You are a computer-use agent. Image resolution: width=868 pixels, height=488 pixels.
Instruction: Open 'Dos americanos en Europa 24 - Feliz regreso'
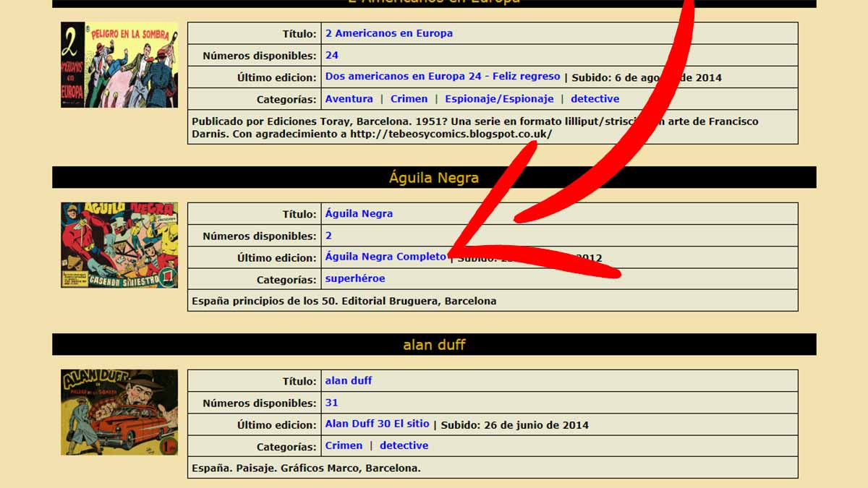click(x=442, y=77)
